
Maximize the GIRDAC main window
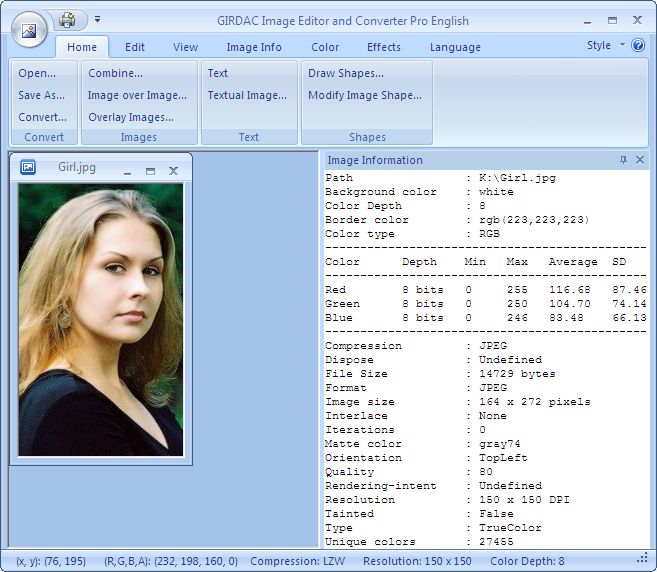(612, 20)
